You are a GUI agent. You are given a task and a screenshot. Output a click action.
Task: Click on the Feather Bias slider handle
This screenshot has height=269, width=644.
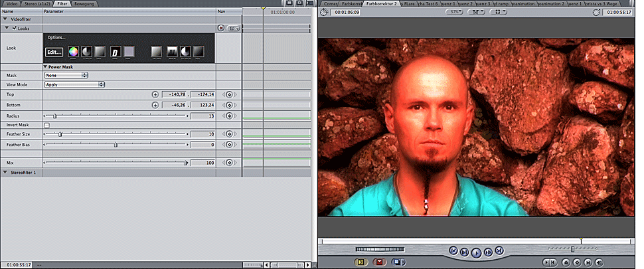pos(116,144)
